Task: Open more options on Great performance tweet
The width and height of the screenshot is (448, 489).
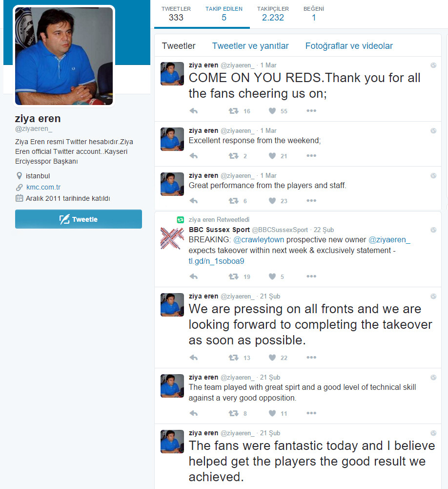Action: pos(311,200)
